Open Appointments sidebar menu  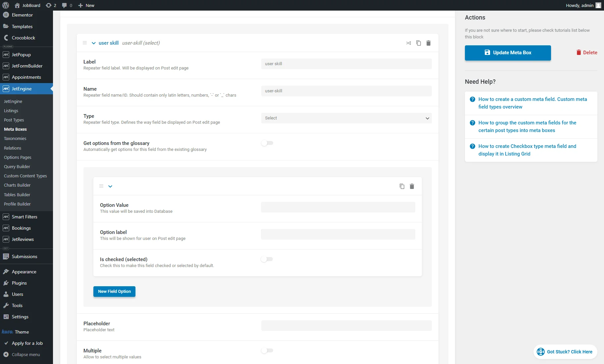tap(26, 77)
